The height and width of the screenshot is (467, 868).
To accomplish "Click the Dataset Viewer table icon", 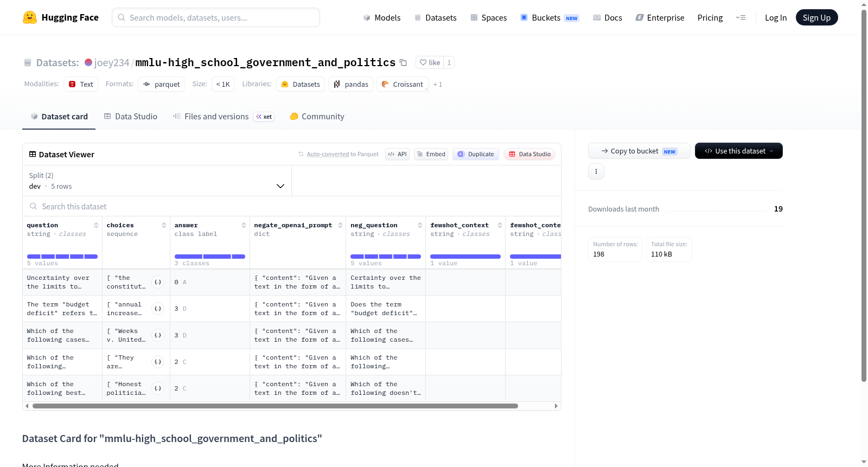I will coord(33,155).
